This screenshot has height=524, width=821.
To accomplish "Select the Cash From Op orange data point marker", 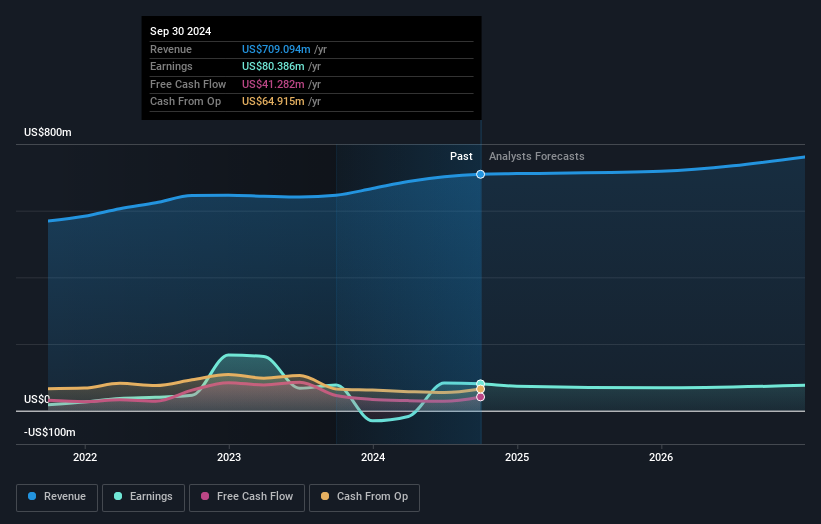I will pyautogui.click(x=480, y=389).
